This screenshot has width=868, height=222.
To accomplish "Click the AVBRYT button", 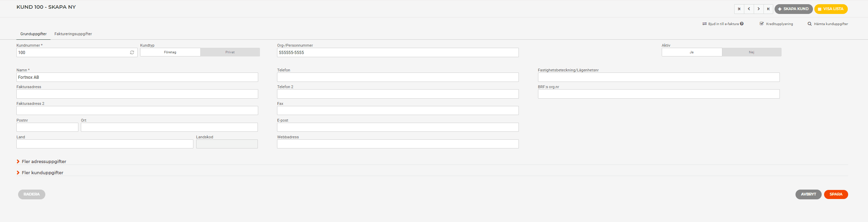I will 808,194.
